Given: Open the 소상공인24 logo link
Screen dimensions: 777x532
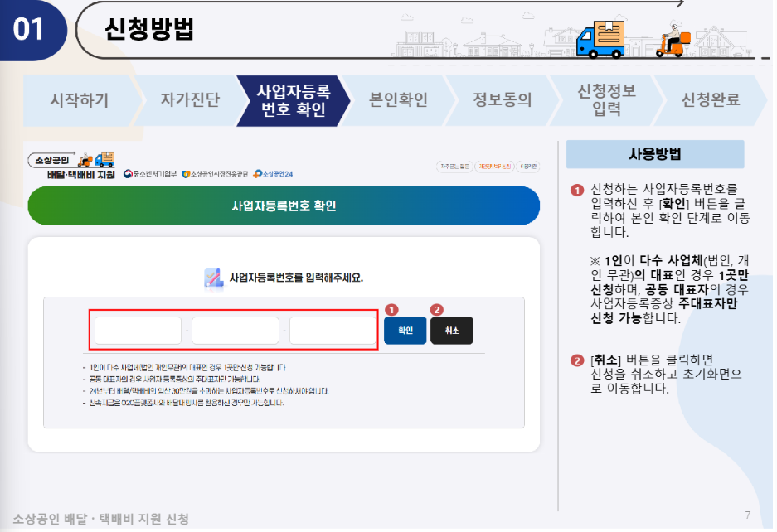Looking at the screenshot, I should tap(273, 174).
